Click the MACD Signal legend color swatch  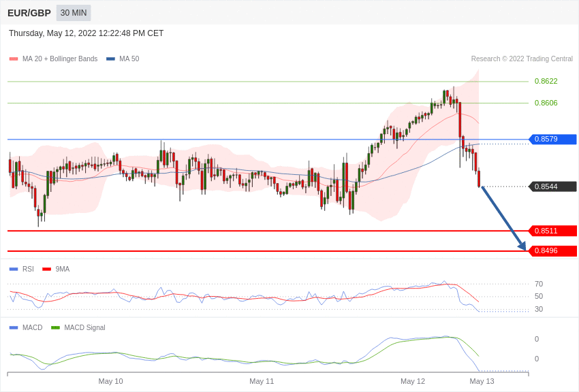point(55,328)
